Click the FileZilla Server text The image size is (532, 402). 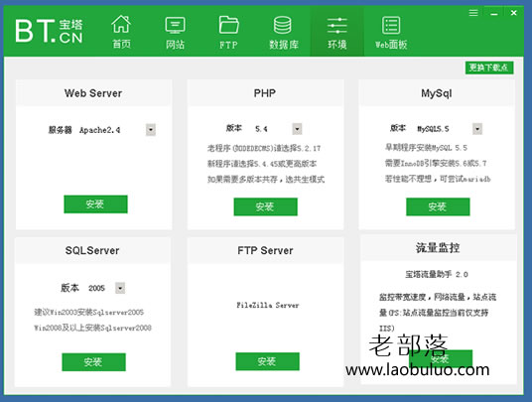click(268, 306)
